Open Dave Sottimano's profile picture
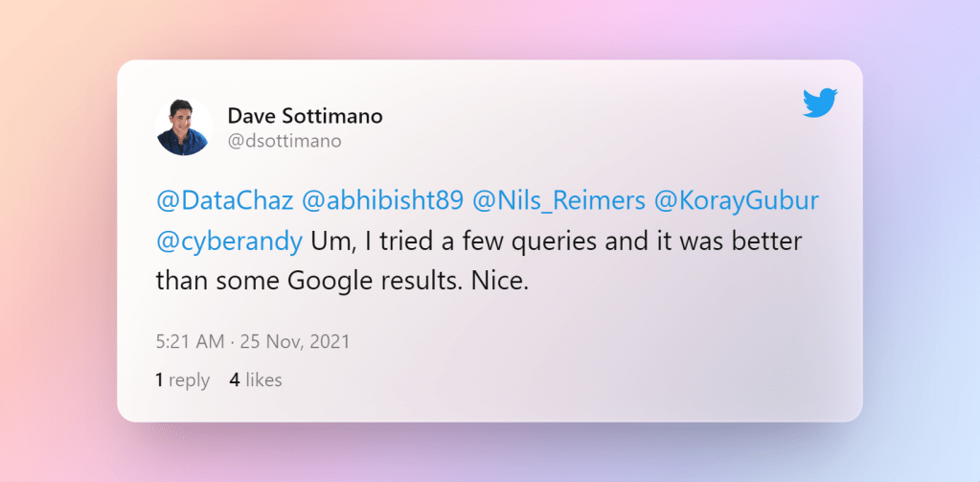 (x=184, y=127)
